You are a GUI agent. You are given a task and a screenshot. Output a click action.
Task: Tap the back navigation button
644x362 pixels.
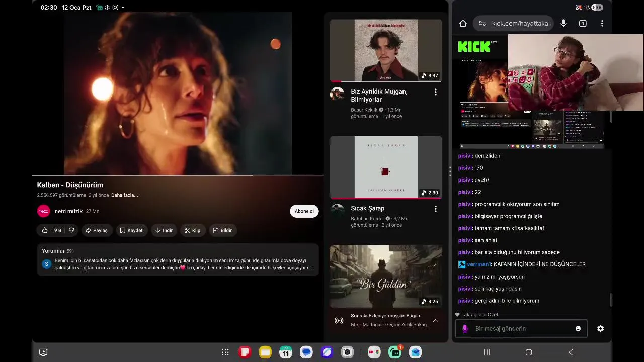point(571,352)
